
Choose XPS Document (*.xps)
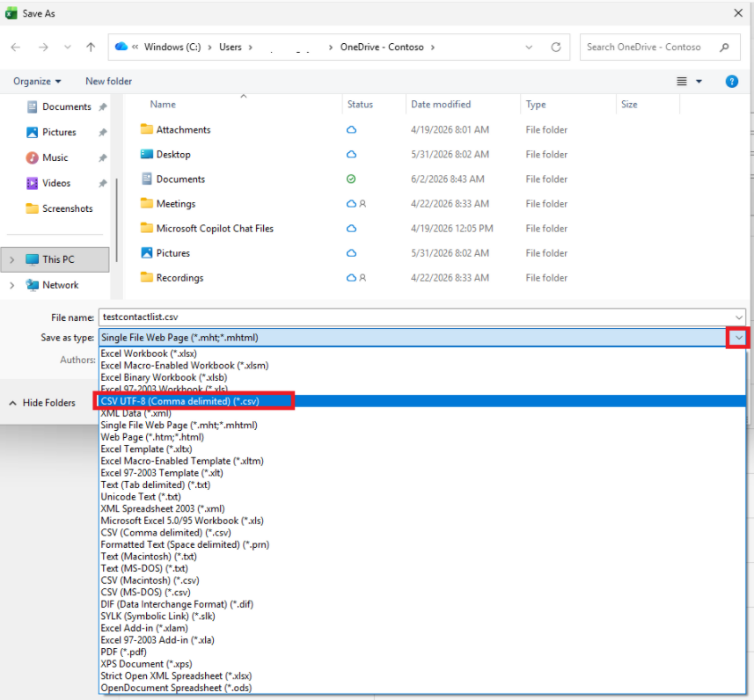tap(422, 664)
